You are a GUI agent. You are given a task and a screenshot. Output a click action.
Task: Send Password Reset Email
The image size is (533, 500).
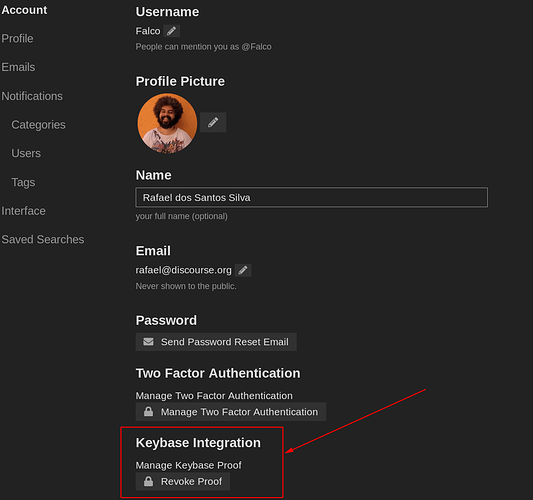[216, 342]
